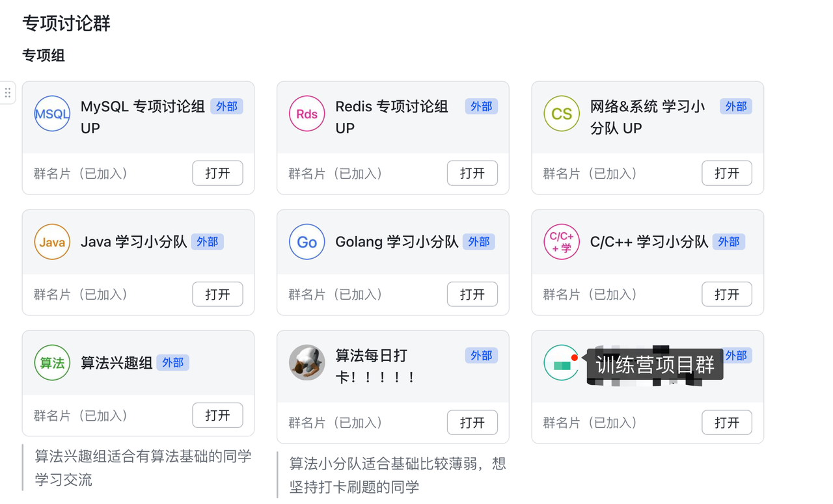Image resolution: width=833 pixels, height=504 pixels.
Task: Click the 算法每日打卡 photo avatar
Action: 307,363
